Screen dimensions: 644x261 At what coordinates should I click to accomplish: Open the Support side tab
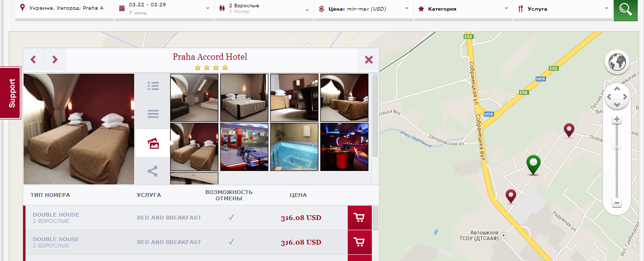point(12,93)
